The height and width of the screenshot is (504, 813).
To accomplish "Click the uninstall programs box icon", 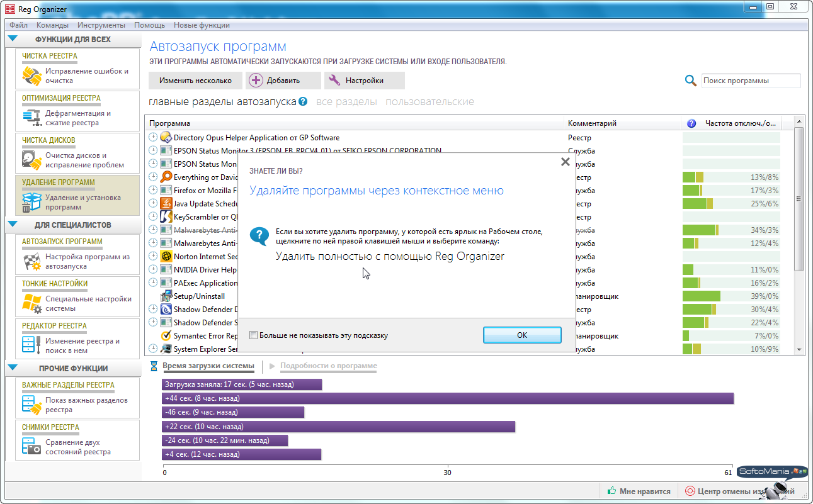I will pyautogui.click(x=31, y=202).
